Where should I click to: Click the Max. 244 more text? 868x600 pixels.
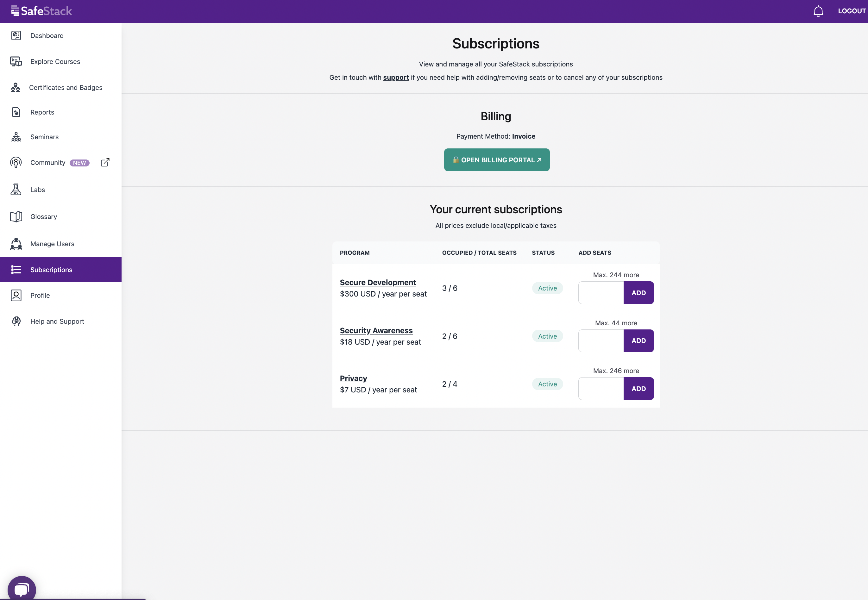click(x=616, y=275)
